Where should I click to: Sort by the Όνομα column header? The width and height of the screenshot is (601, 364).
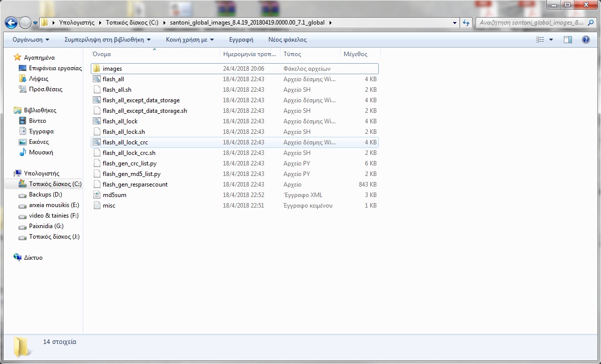coord(102,54)
